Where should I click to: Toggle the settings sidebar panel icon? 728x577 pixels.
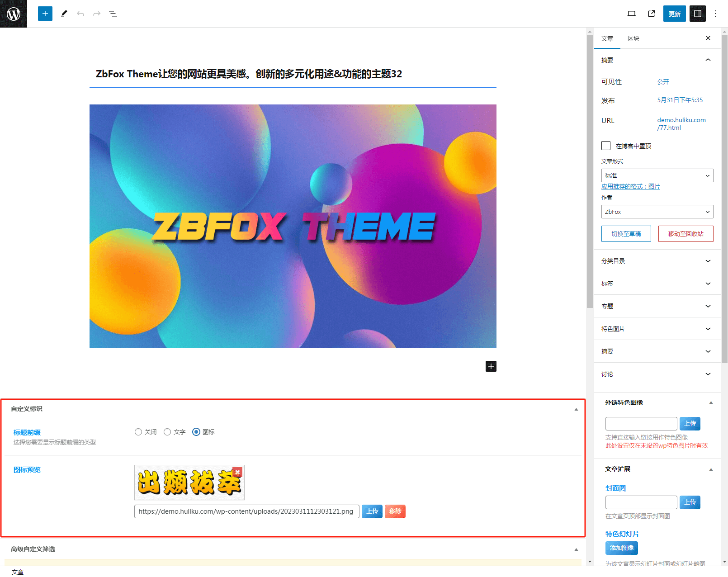click(697, 14)
